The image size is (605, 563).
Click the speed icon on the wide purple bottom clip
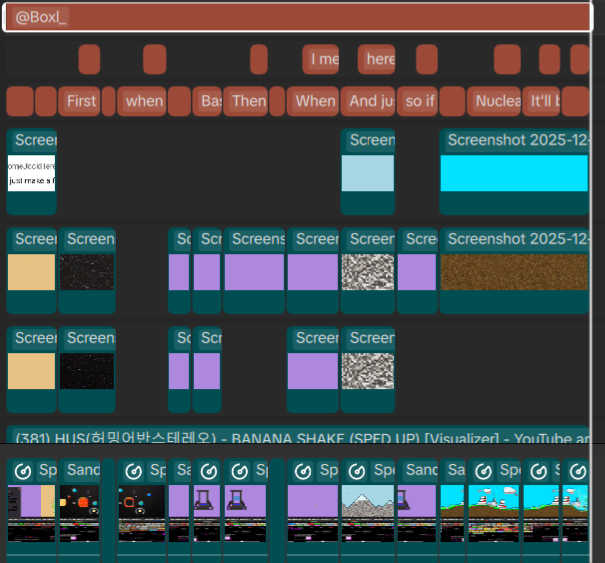point(301,471)
